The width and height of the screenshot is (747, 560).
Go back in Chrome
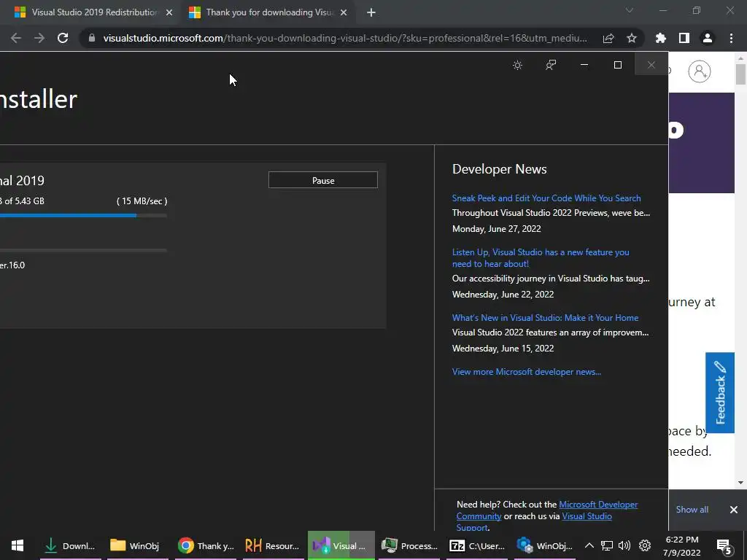(16, 38)
